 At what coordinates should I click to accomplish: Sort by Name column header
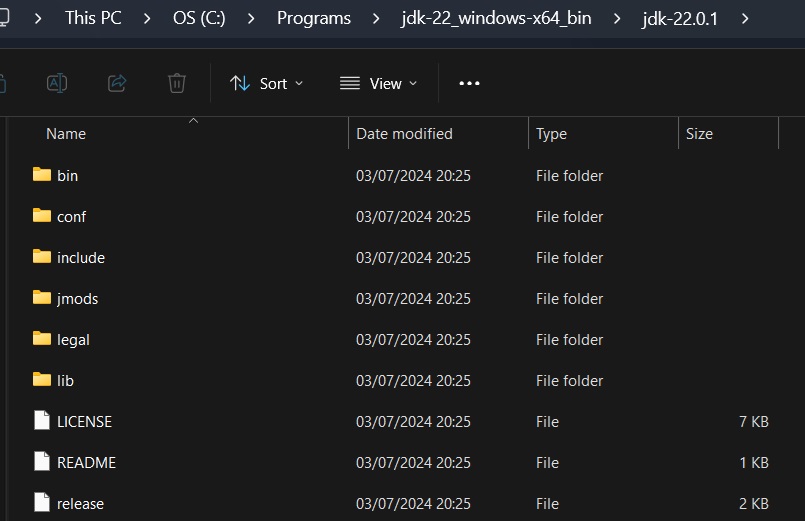(66, 134)
